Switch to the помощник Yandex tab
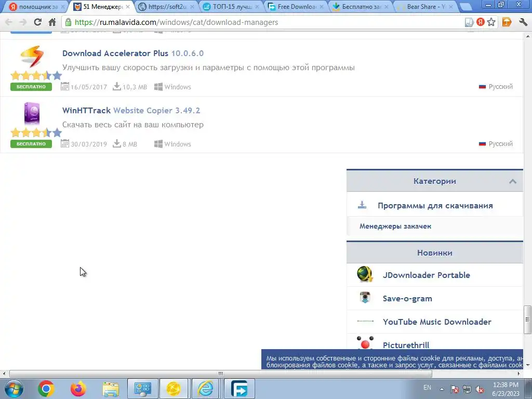 click(x=36, y=6)
